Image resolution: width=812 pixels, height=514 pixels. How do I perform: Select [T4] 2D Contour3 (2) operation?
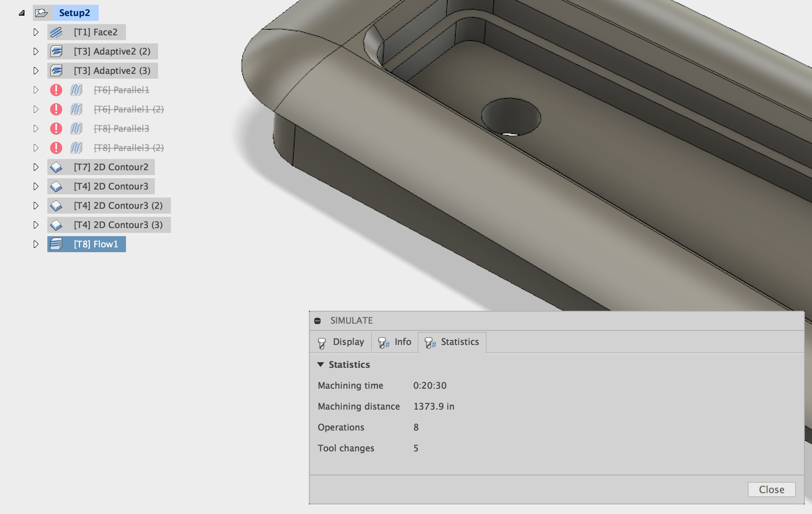pyautogui.click(x=118, y=206)
